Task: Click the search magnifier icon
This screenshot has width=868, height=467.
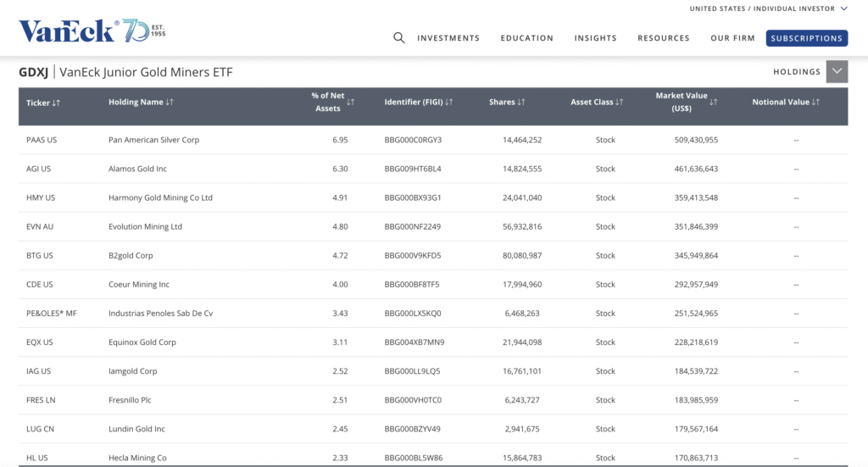Action: 399,38
